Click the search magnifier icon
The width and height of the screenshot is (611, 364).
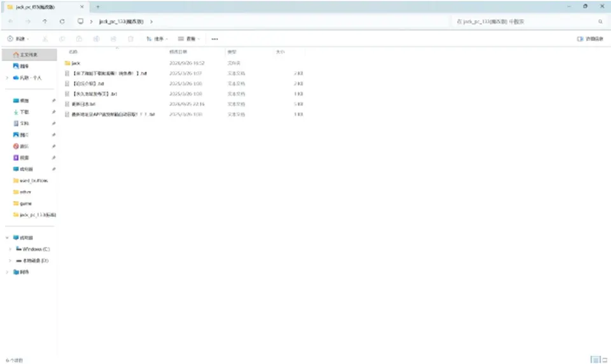click(x=600, y=22)
